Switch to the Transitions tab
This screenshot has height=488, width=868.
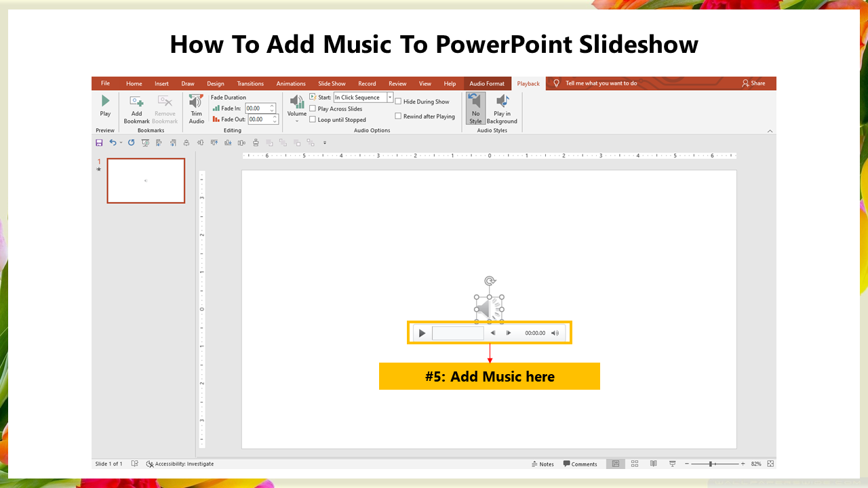(250, 83)
